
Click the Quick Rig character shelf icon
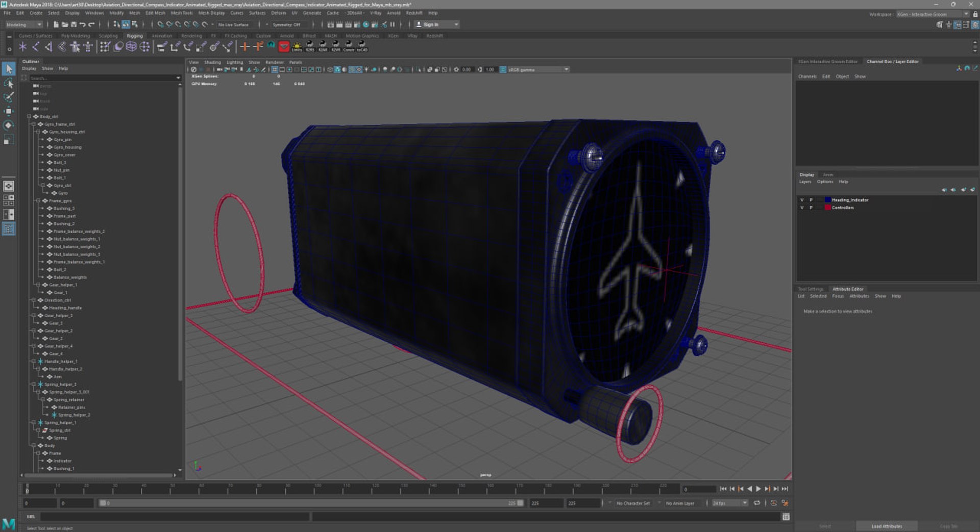coord(75,47)
